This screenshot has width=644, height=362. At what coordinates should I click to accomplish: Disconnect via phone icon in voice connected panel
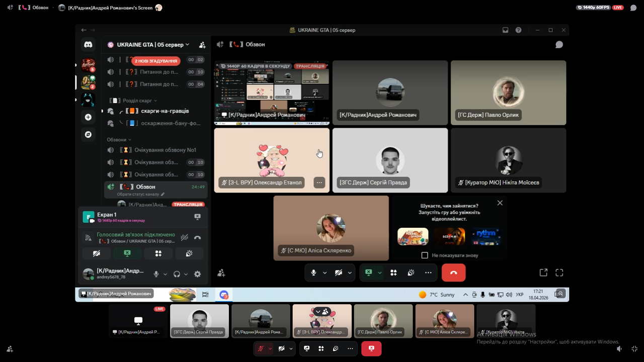(197, 238)
